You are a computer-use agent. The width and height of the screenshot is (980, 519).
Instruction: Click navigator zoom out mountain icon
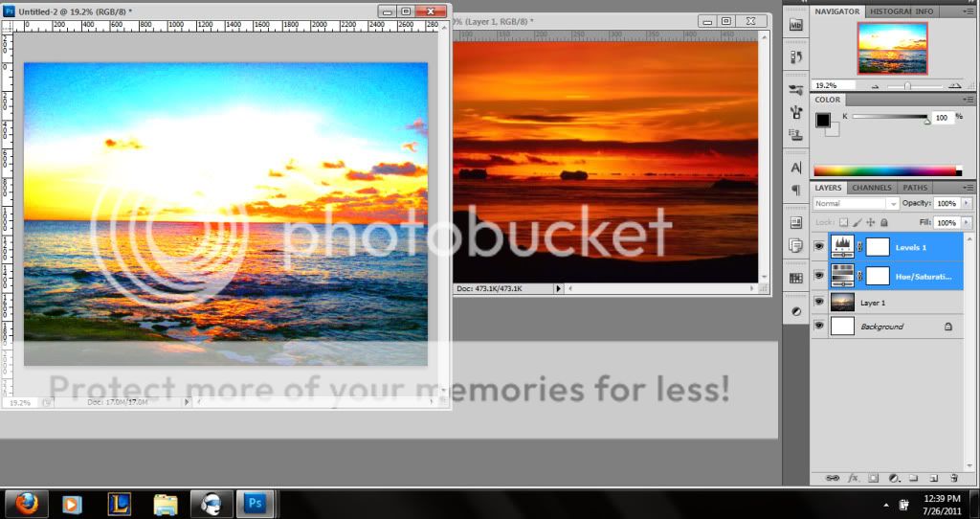point(876,86)
